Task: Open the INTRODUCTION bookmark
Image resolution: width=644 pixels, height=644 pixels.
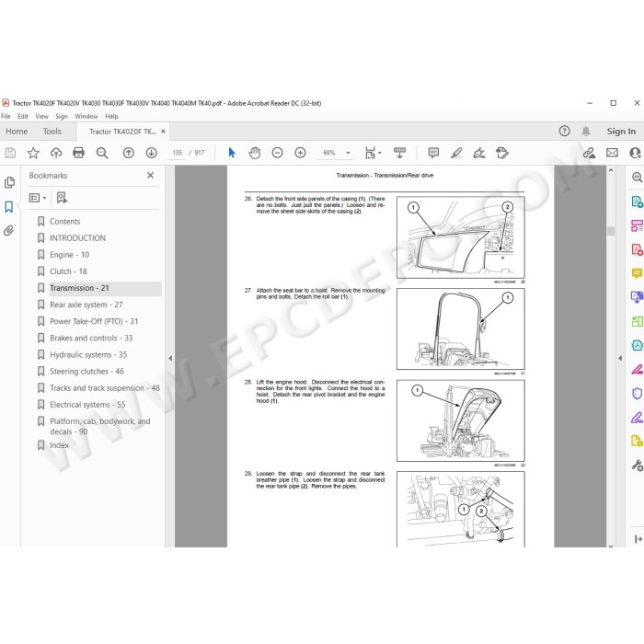Action: (x=77, y=238)
